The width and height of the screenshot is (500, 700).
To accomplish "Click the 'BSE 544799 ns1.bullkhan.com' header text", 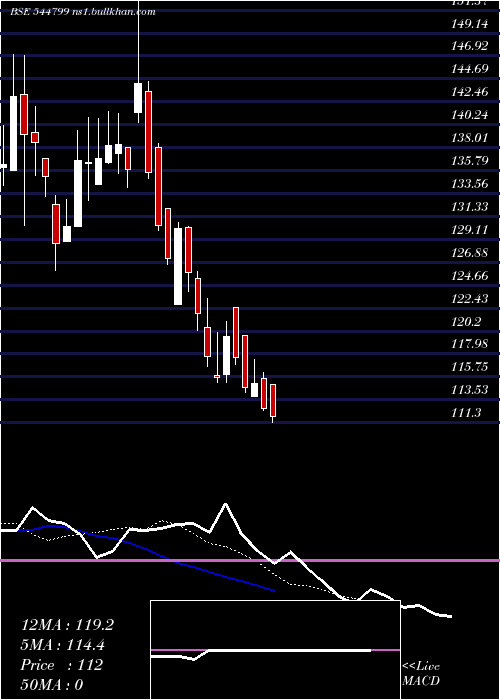I will [x=83, y=12].
